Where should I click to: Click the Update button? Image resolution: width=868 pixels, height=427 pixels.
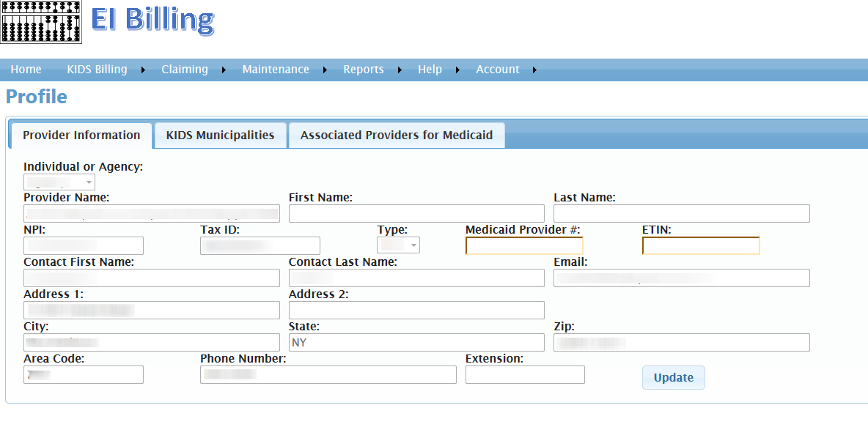pos(673,378)
